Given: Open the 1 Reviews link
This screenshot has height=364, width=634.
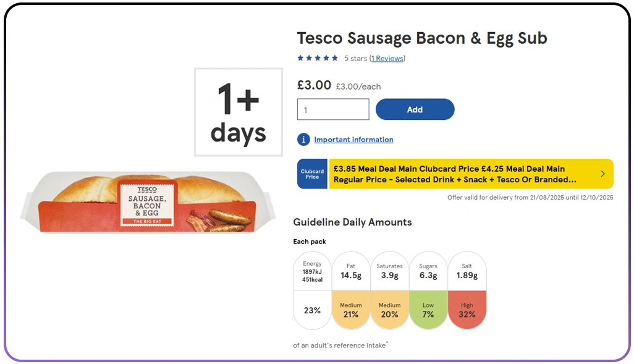Looking at the screenshot, I should tap(387, 57).
